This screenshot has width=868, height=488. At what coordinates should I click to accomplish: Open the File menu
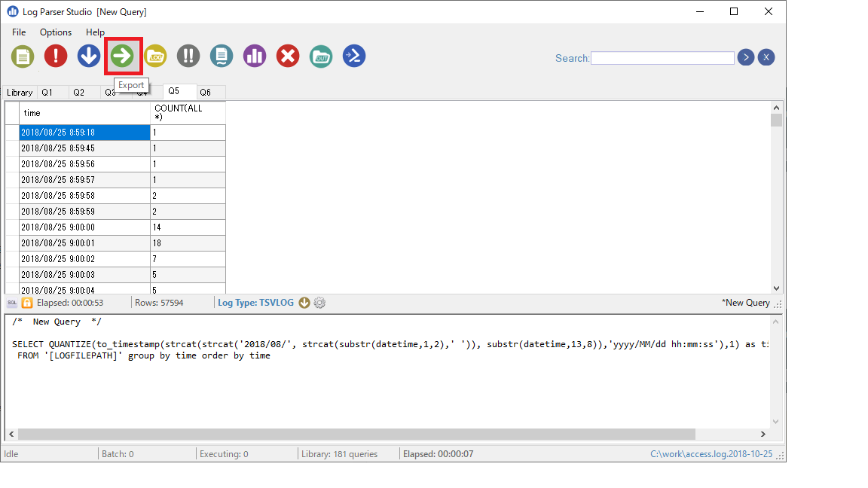[x=19, y=32]
